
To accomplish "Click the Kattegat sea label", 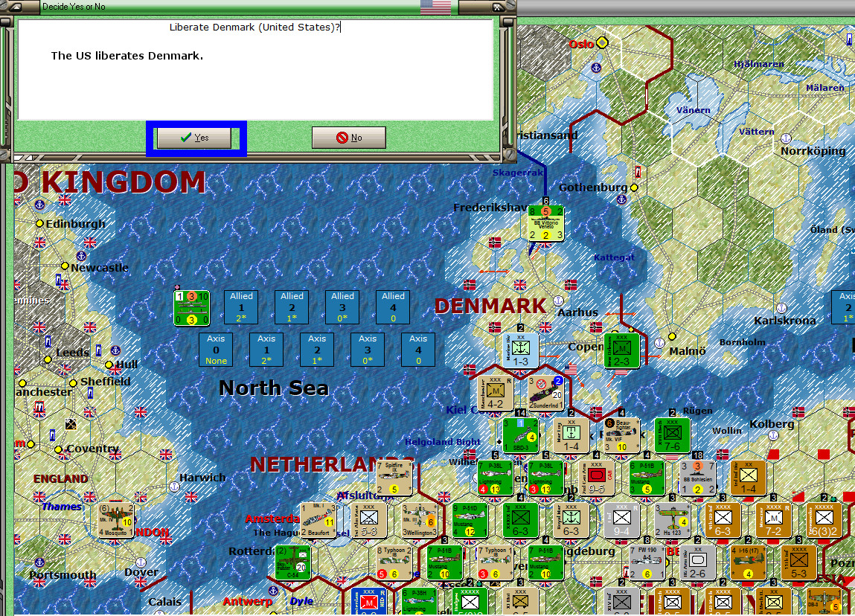I will 614,257.
